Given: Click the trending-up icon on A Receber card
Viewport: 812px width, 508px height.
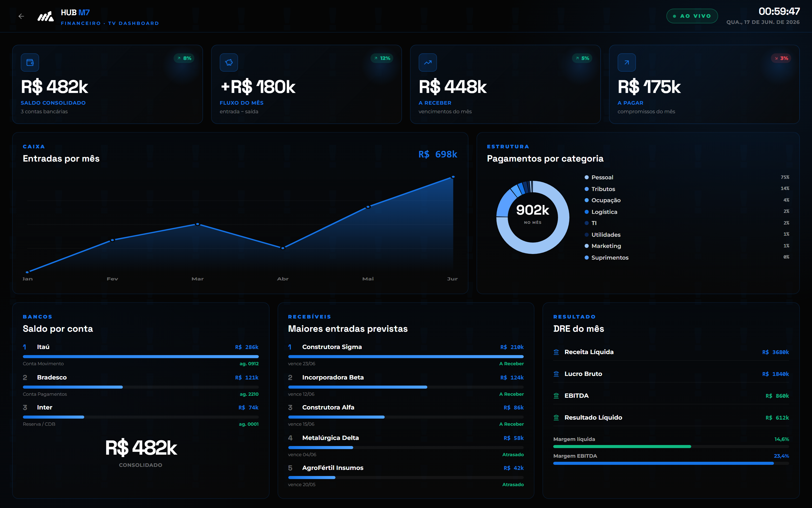Looking at the screenshot, I should click(x=428, y=62).
